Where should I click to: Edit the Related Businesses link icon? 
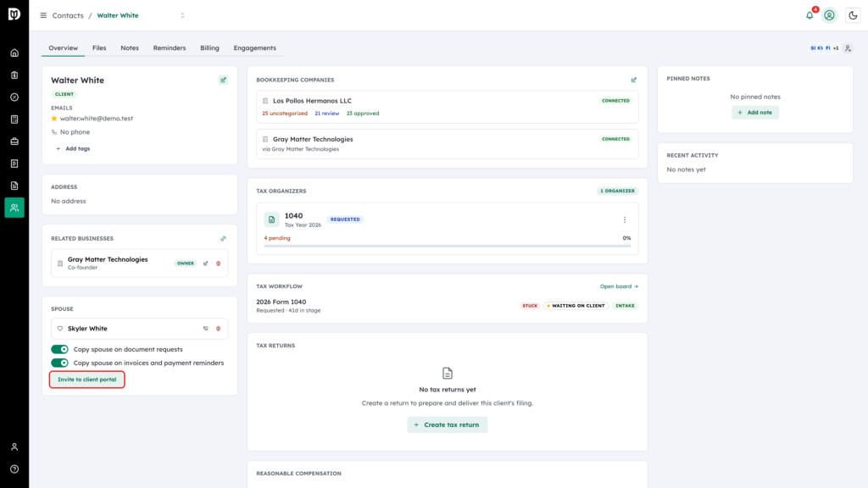223,238
